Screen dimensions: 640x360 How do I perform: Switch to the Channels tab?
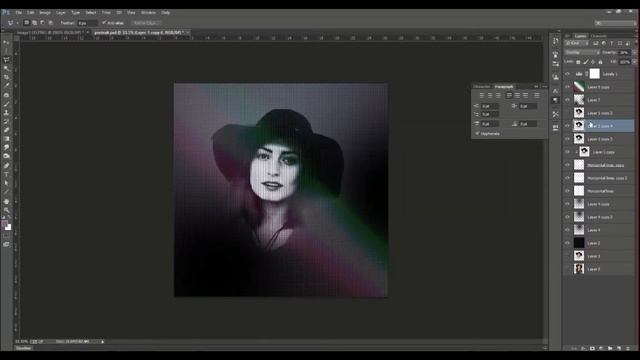599,36
